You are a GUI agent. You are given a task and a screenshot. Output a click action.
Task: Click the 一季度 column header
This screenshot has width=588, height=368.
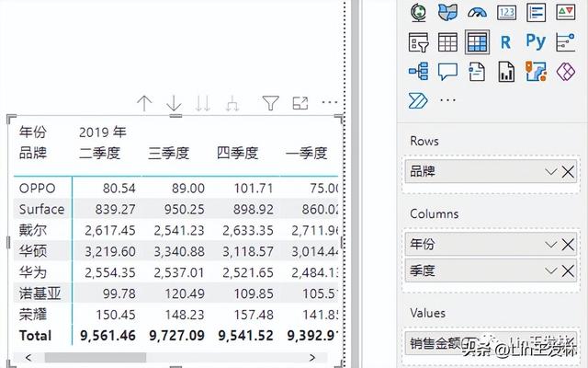[x=307, y=154]
